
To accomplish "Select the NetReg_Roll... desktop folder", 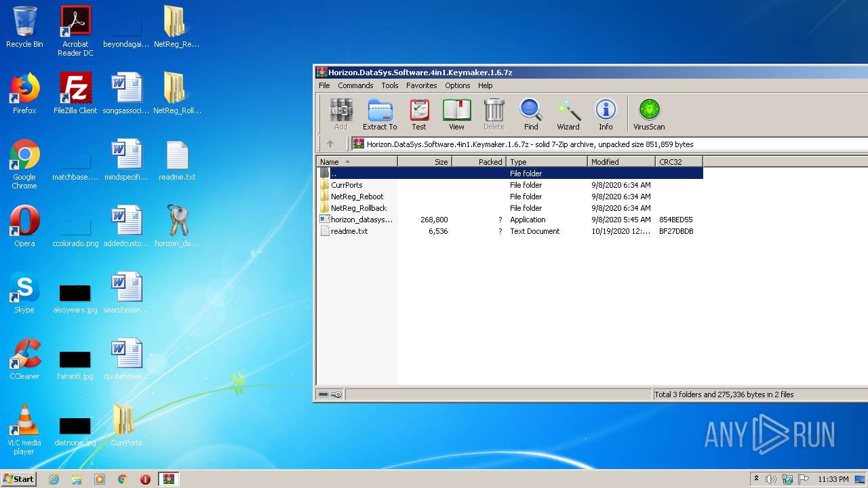I will (177, 94).
